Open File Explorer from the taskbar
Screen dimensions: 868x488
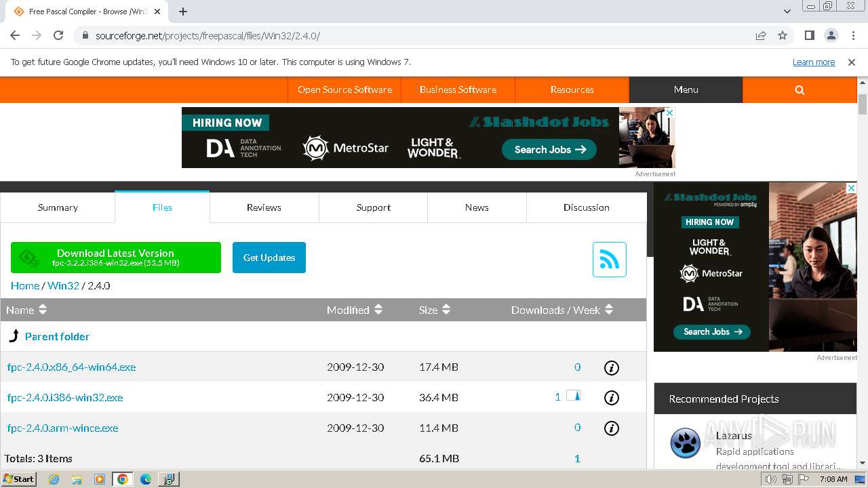click(x=77, y=479)
